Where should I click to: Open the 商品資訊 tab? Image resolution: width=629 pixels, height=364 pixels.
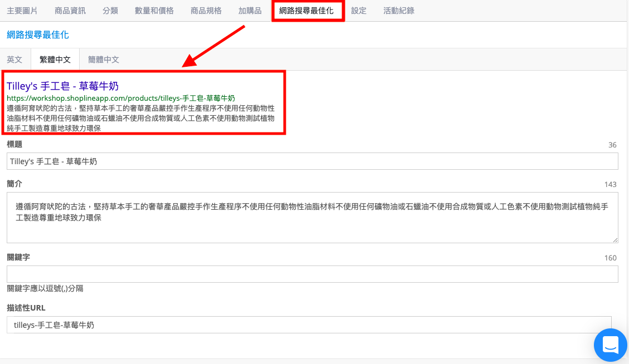click(x=70, y=11)
